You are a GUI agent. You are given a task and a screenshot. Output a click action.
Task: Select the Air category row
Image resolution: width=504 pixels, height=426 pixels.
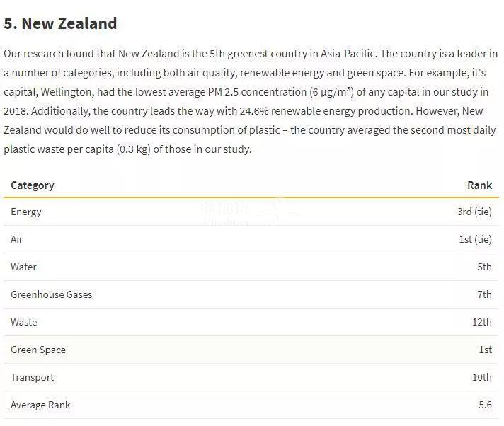(x=251, y=239)
